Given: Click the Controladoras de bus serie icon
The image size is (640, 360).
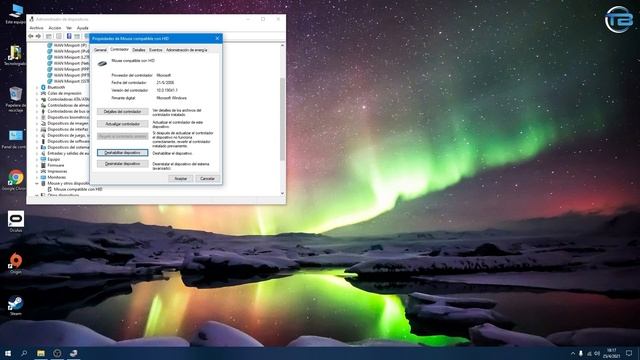Looking at the screenshot, I should click(43, 111).
